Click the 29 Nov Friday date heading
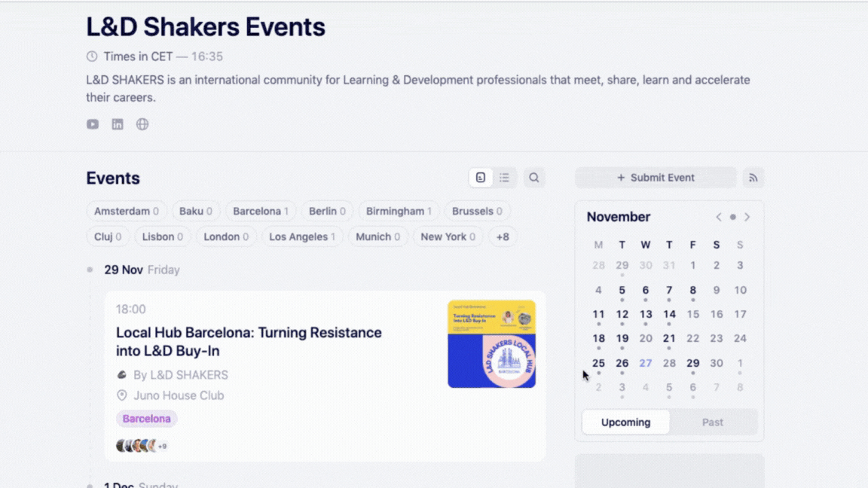This screenshot has height=488, width=868. click(142, 270)
